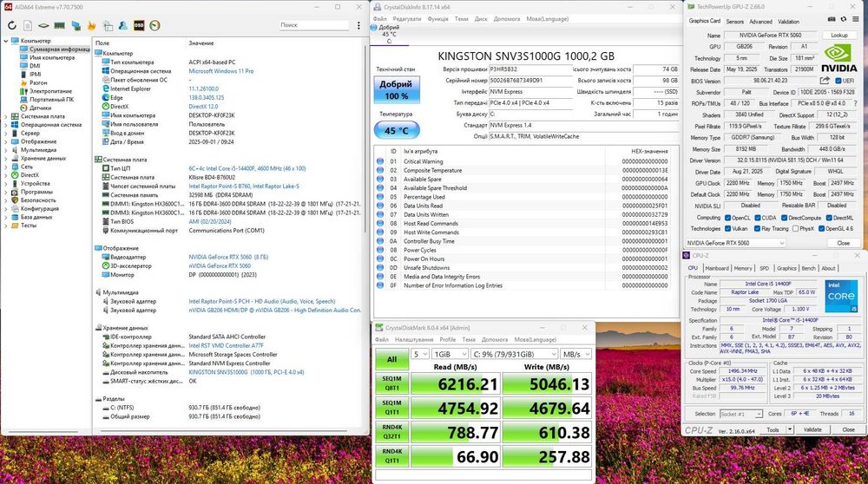The image size is (868, 484).
Task: Open the drive dropdown C: 9% (79/931GiB)
Action: click(x=514, y=354)
